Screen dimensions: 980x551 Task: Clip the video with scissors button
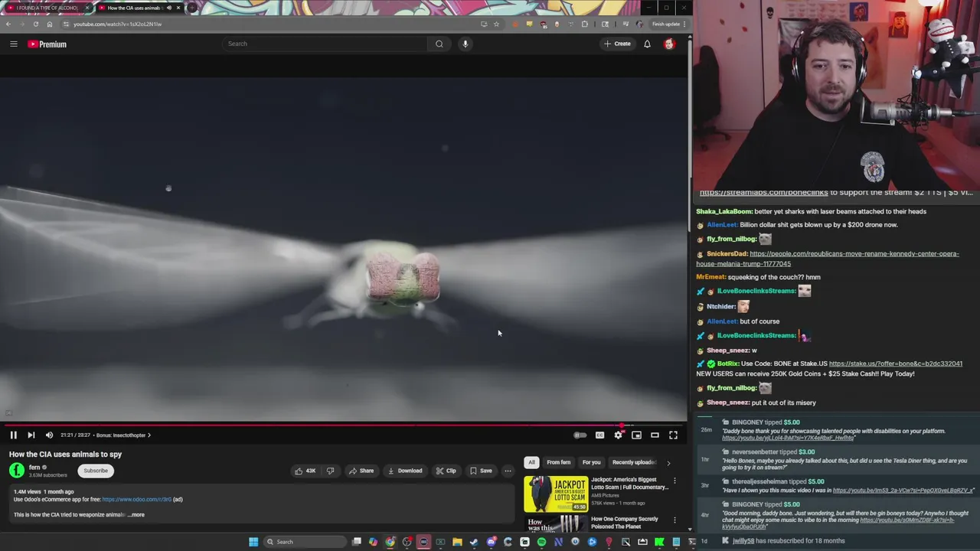coord(446,471)
